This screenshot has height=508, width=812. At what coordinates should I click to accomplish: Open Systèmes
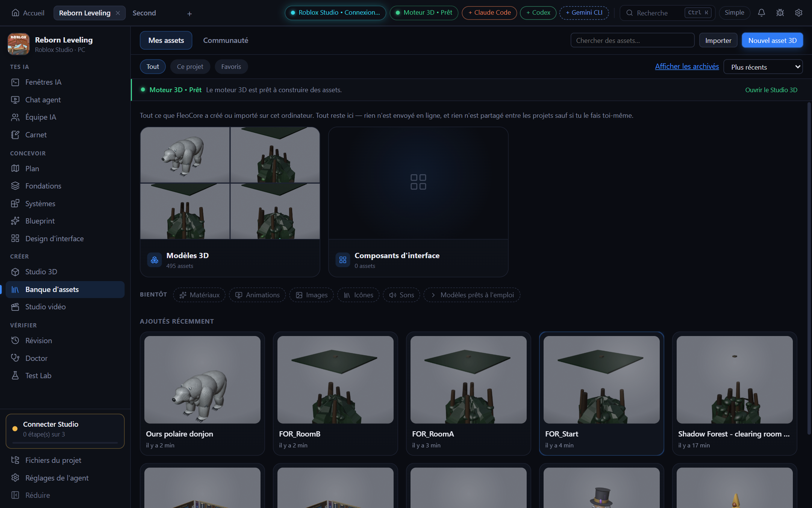(65, 204)
